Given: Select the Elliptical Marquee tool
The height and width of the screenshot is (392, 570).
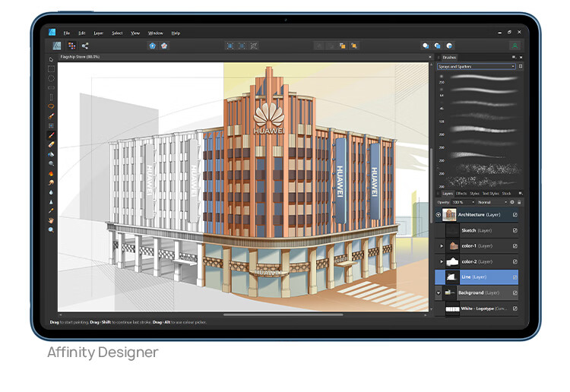Looking at the screenshot, I should (51, 78).
